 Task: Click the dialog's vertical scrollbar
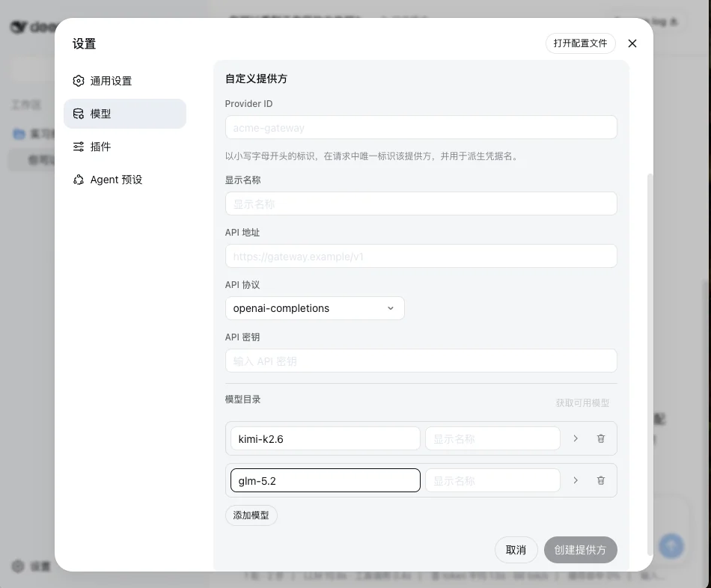[x=650, y=364]
